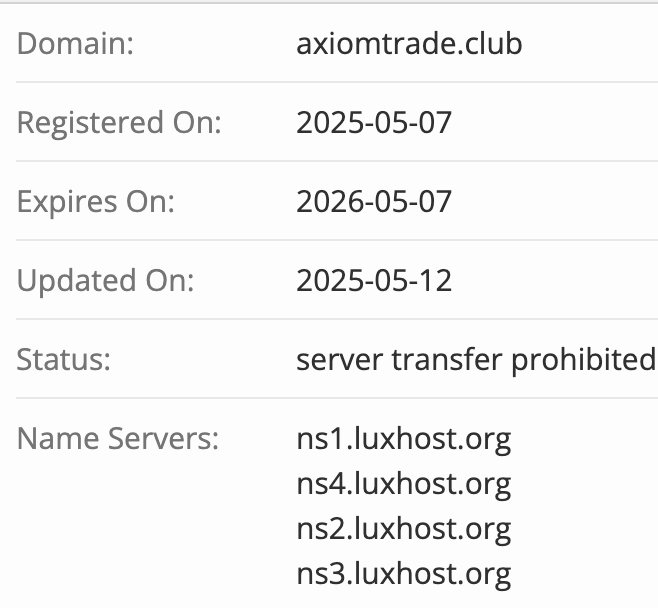Screen dimensions: 658x608
Task: Select the "Updated On:" label
Action: (x=105, y=280)
